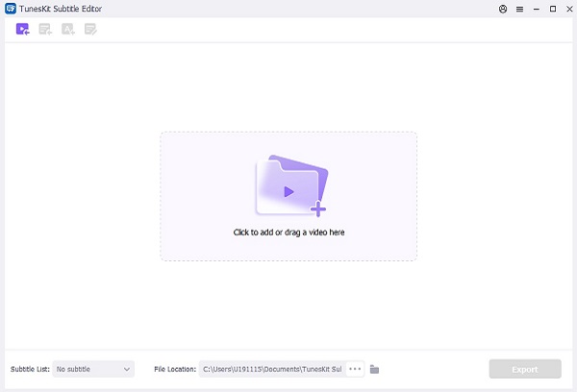Click the Add text subtitle toolbar icon

68,29
